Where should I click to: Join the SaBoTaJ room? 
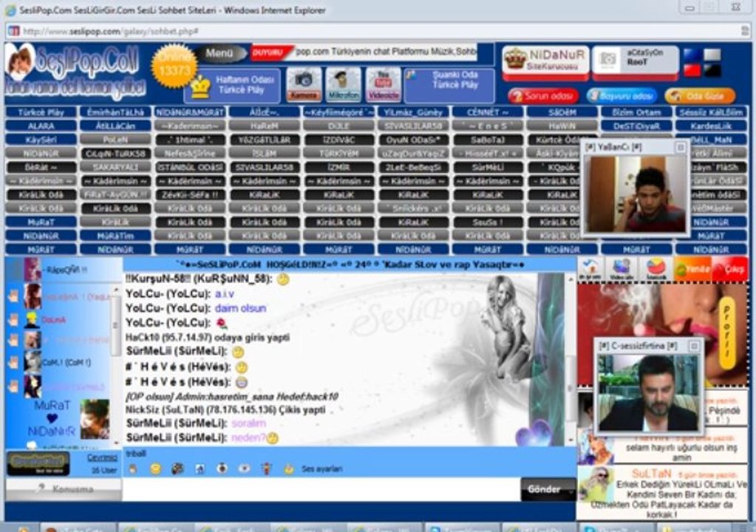[x=488, y=140]
